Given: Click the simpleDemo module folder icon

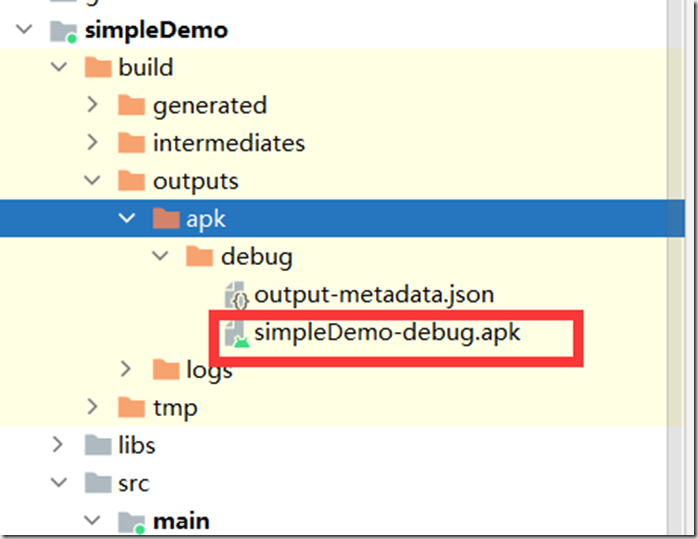Looking at the screenshot, I should point(62,31).
